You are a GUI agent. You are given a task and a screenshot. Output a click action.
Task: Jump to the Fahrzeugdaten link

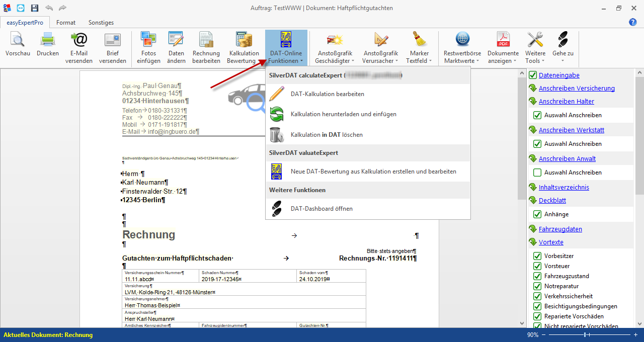560,229
